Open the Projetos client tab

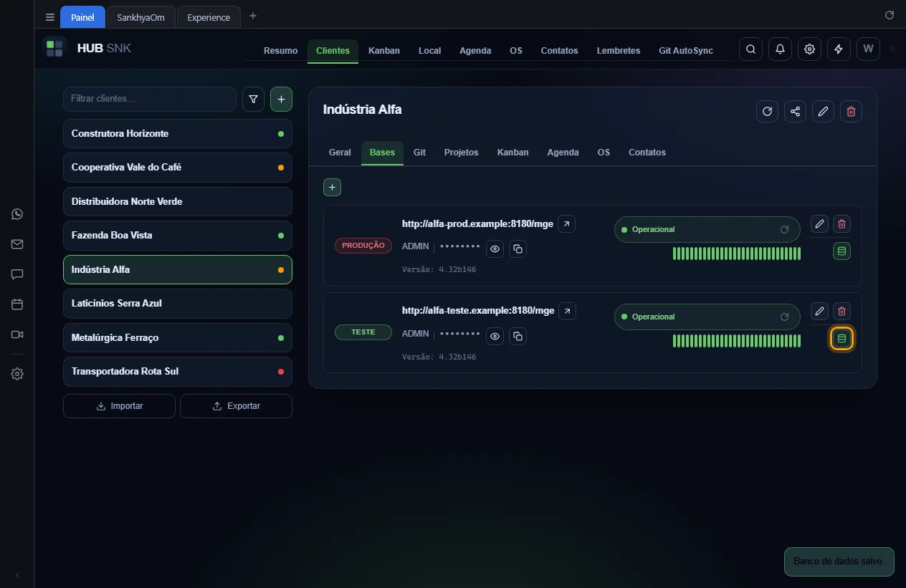pyautogui.click(x=461, y=153)
